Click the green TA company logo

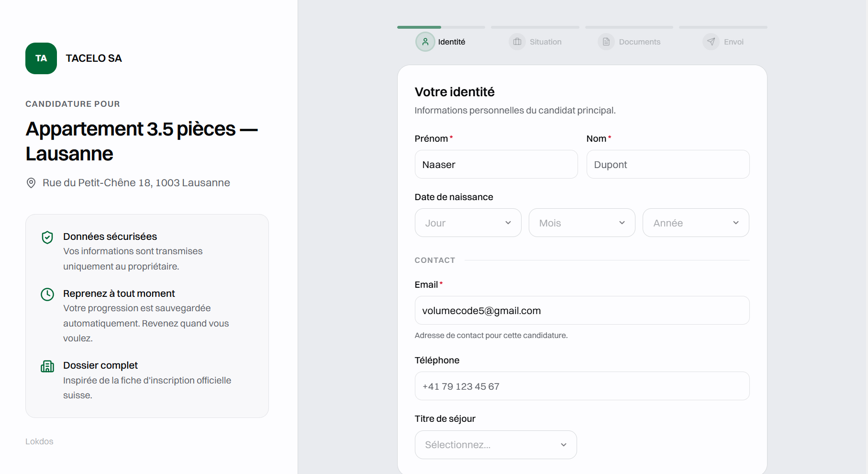click(x=41, y=58)
